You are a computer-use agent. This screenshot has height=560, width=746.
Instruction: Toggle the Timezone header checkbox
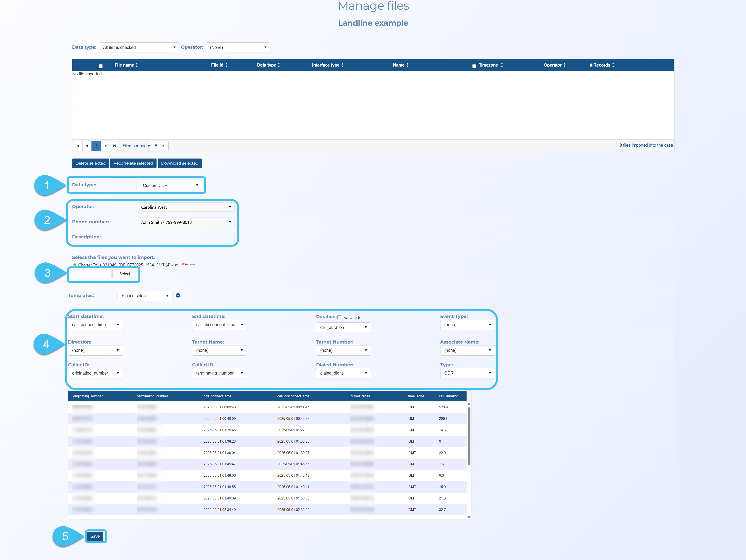tap(474, 66)
